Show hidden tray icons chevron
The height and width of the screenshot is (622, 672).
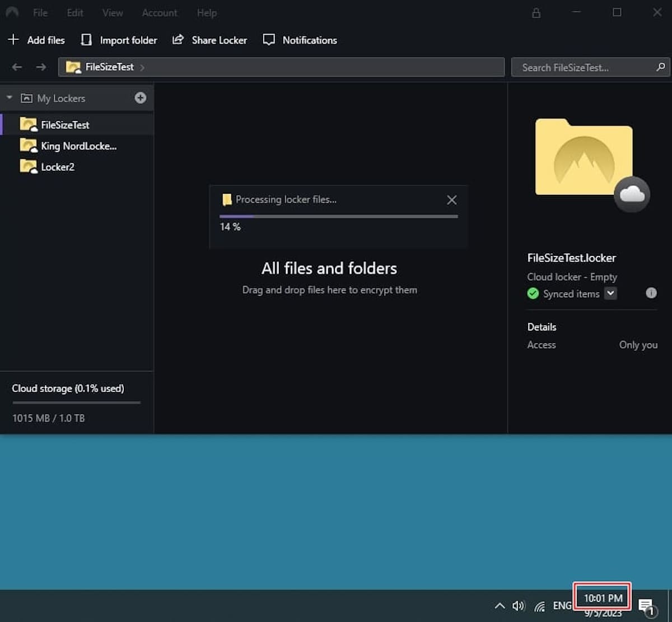(x=500, y=606)
